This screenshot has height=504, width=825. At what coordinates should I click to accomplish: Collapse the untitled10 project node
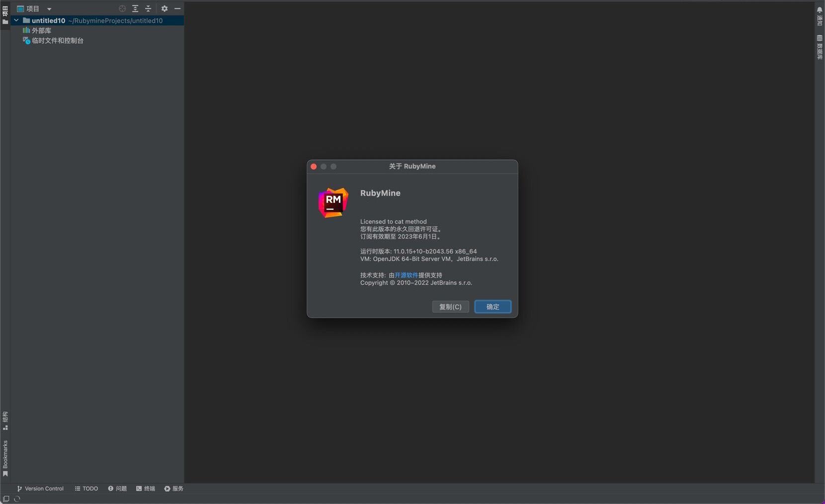tap(16, 20)
